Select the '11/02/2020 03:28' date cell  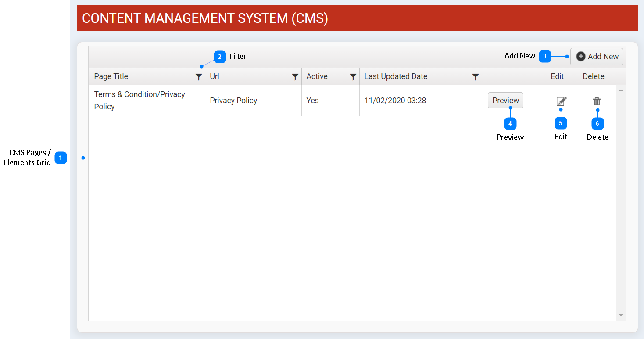(x=421, y=101)
